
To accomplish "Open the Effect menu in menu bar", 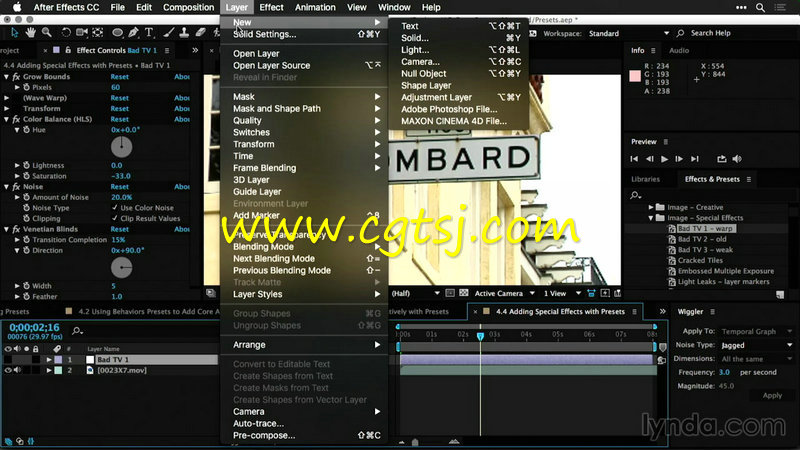I will coord(271,7).
